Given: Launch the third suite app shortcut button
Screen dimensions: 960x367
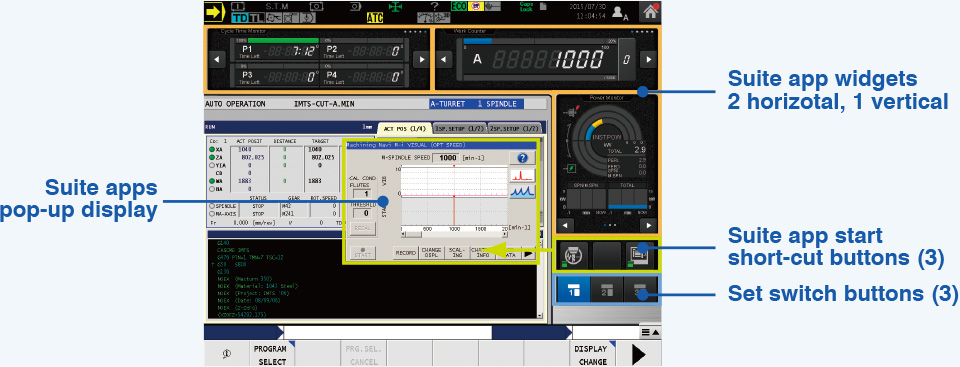Looking at the screenshot, I should pos(641,254).
